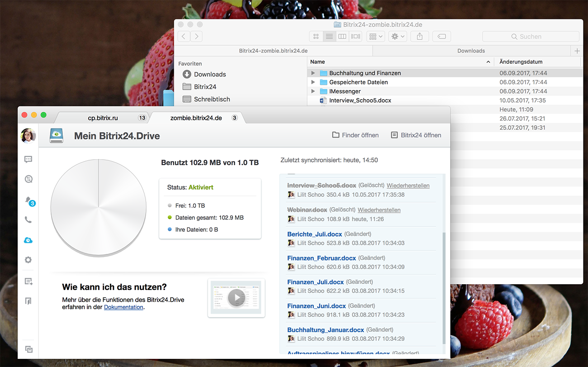This screenshot has height=367, width=588.
Task: Click the sync history list scrollbar
Action: click(x=443, y=288)
